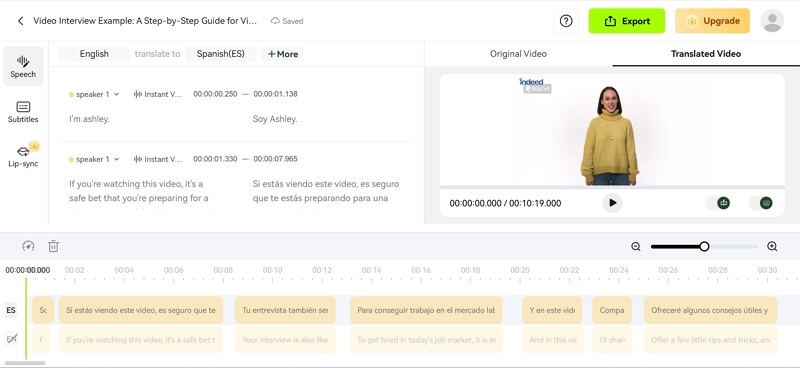
Task: Toggle the second green player switch
Action: pyautogui.click(x=761, y=203)
